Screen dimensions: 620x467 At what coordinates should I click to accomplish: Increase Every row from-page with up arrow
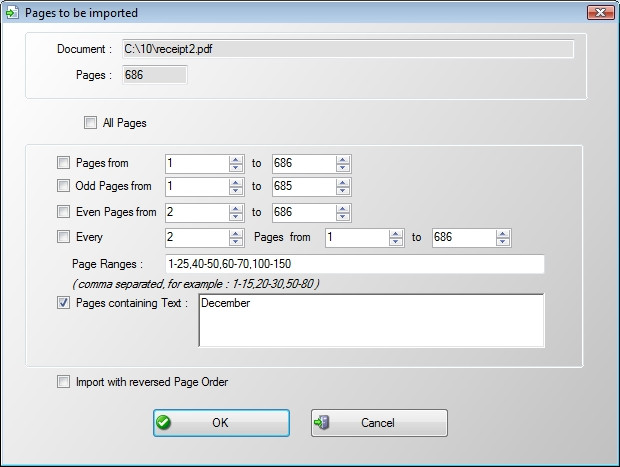[396, 234]
